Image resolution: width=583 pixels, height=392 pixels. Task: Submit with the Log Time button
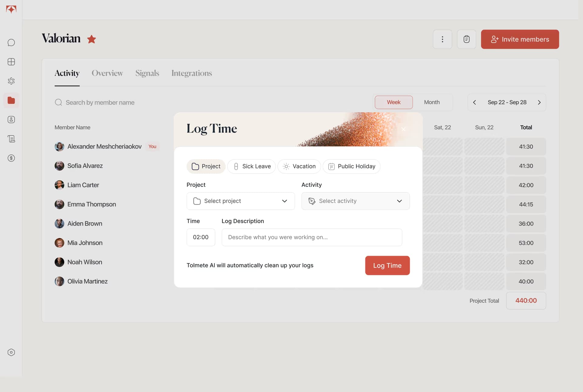387,265
